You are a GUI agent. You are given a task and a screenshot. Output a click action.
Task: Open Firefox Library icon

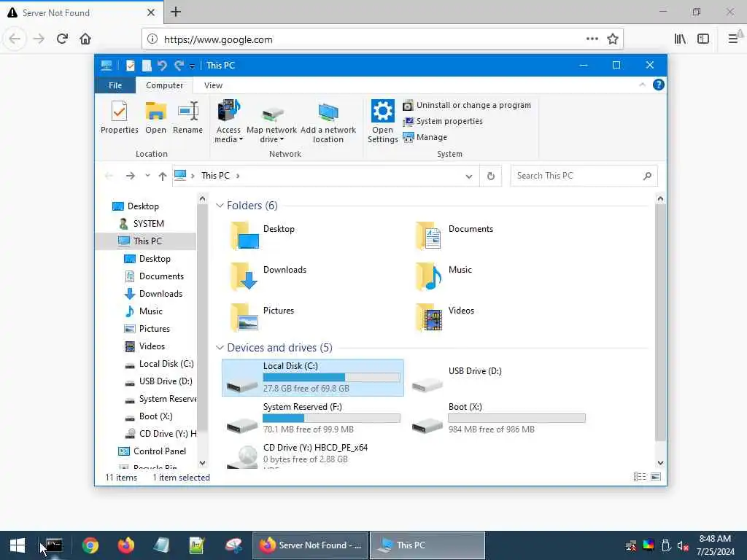point(680,39)
